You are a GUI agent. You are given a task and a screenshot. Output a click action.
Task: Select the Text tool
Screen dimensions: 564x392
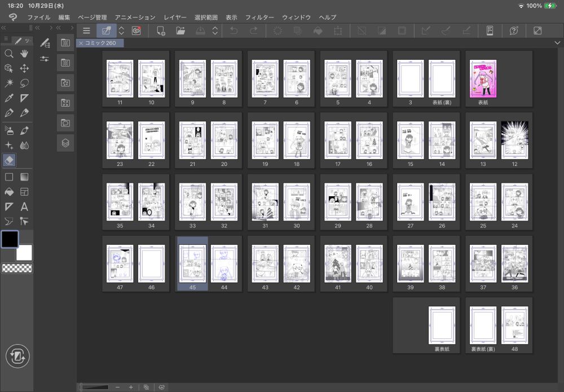click(24, 206)
